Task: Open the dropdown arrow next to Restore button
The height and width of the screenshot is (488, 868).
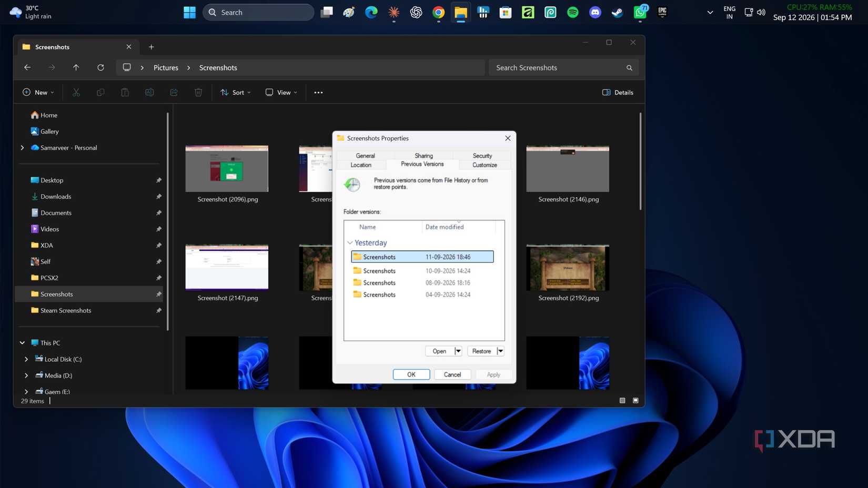Action: (x=500, y=351)
